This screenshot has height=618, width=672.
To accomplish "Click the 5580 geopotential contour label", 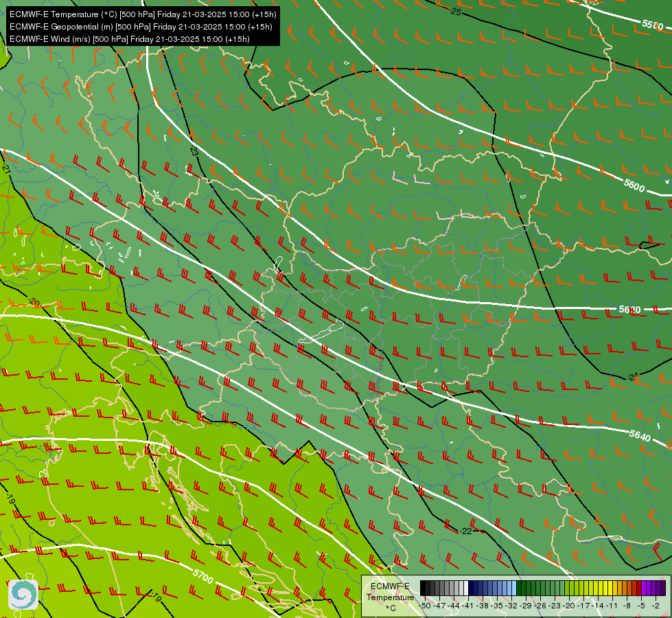I will coord(653,25).
